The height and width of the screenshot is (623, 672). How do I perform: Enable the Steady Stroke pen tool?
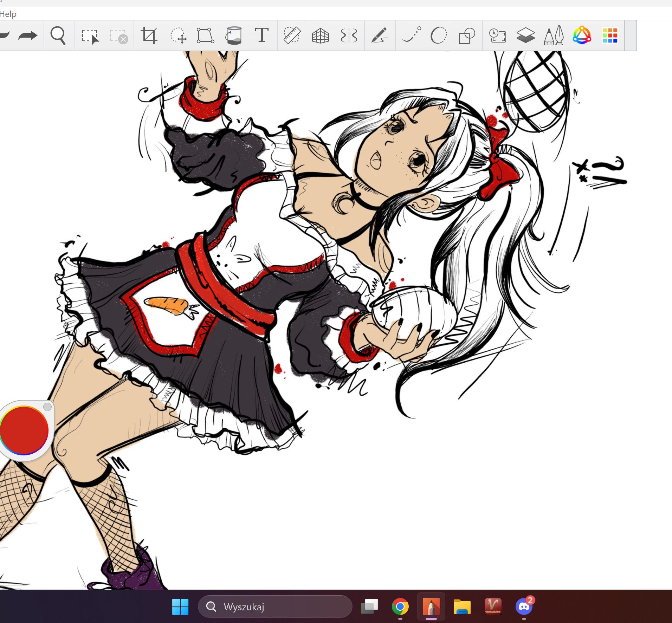(x=380, y=35)
